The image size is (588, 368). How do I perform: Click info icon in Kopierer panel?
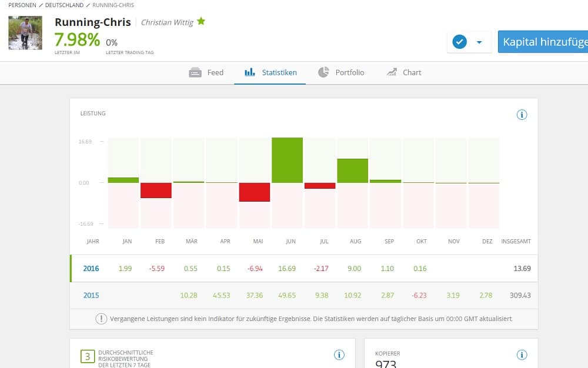(522, 354)
